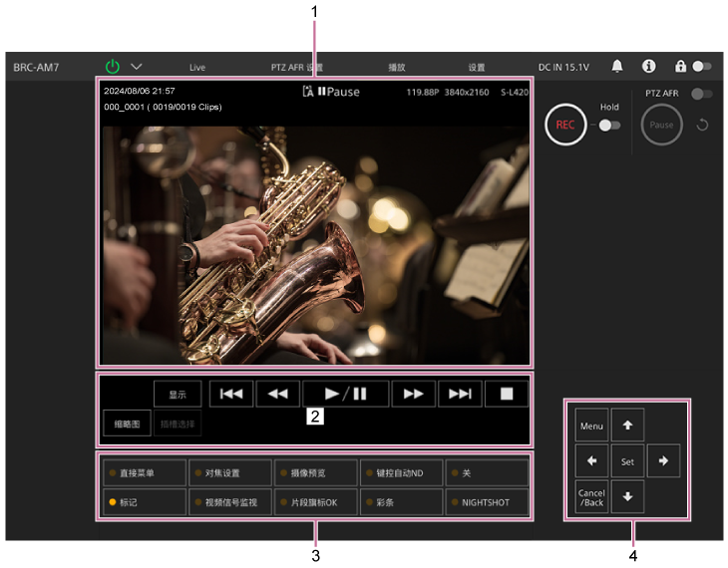Click the 缩略图 thumbnail button
The width and height of the screenshot is (728, 568).
[125, 424]
